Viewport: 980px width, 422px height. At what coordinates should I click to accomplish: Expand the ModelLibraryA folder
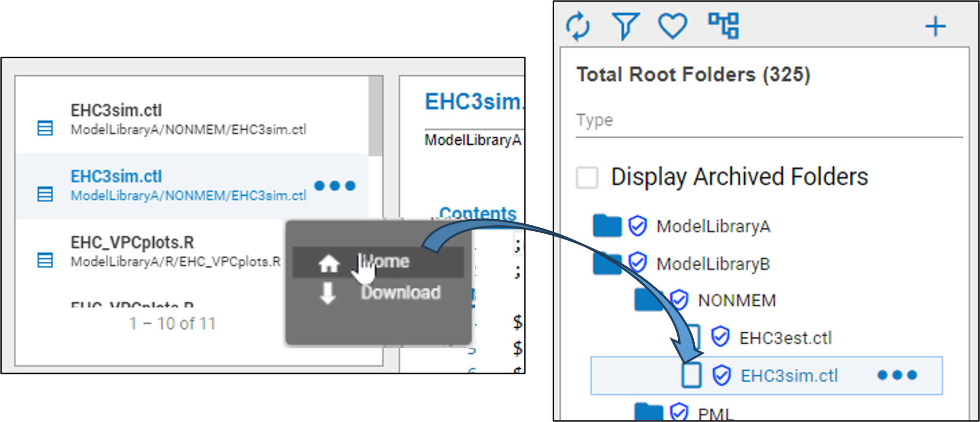pos(607,226)
